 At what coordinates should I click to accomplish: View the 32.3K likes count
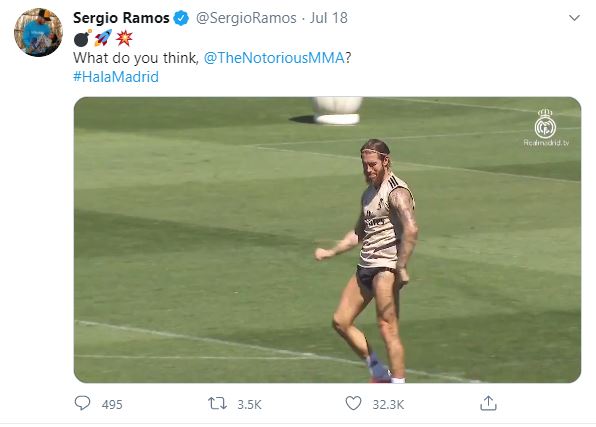coord(388,404)
